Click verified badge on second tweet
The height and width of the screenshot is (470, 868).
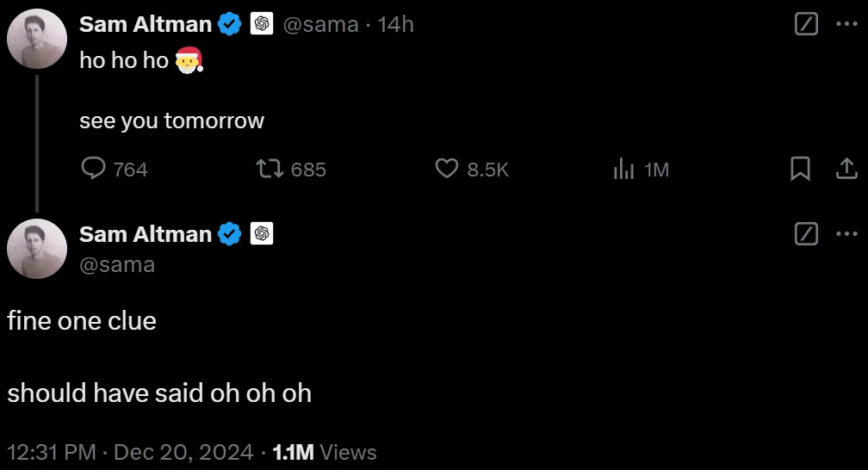[x=230, y=233]
